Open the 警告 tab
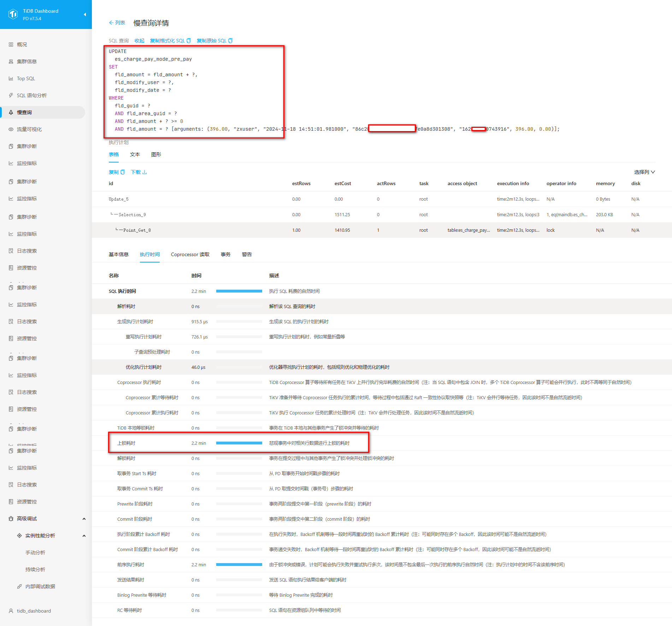The image size is (672, 626). [x=247, y=254]
